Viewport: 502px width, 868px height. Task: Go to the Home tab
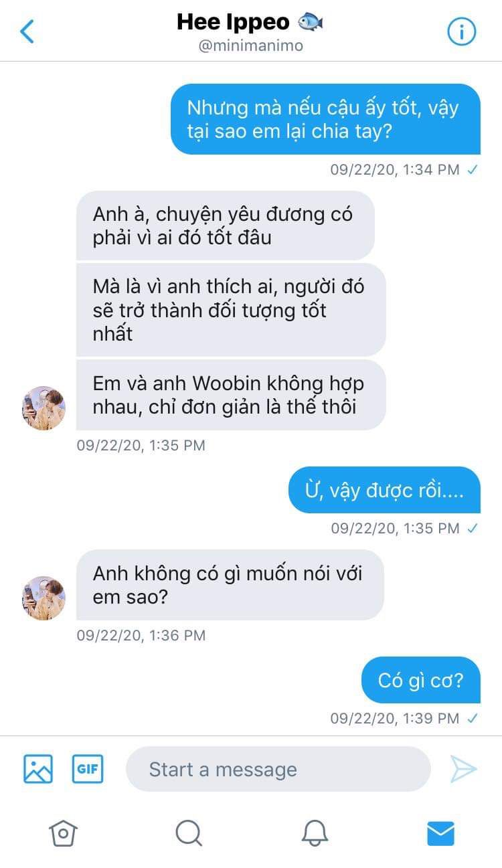click(63, 833)
